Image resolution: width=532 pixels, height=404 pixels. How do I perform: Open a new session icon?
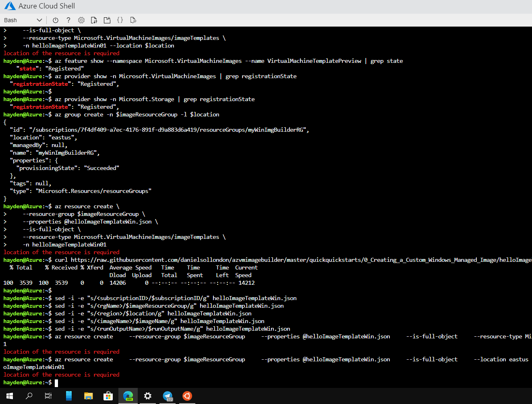107,20
